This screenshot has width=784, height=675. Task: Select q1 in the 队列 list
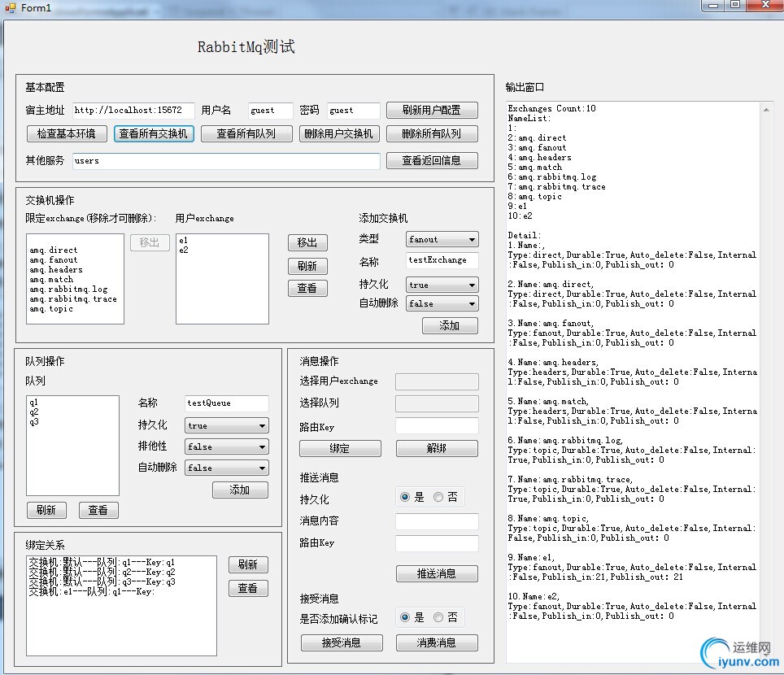click(x=33, y=403)
